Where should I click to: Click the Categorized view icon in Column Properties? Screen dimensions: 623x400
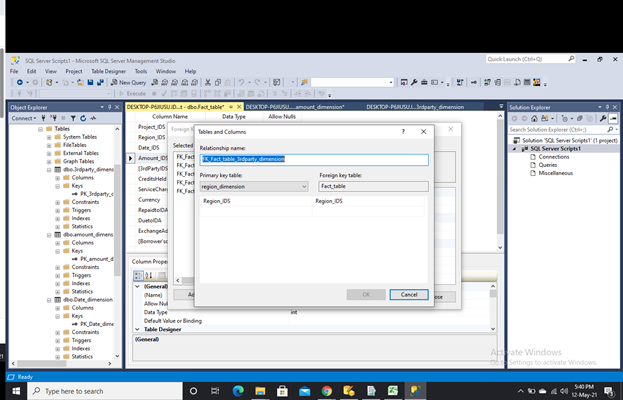(138, 275)
